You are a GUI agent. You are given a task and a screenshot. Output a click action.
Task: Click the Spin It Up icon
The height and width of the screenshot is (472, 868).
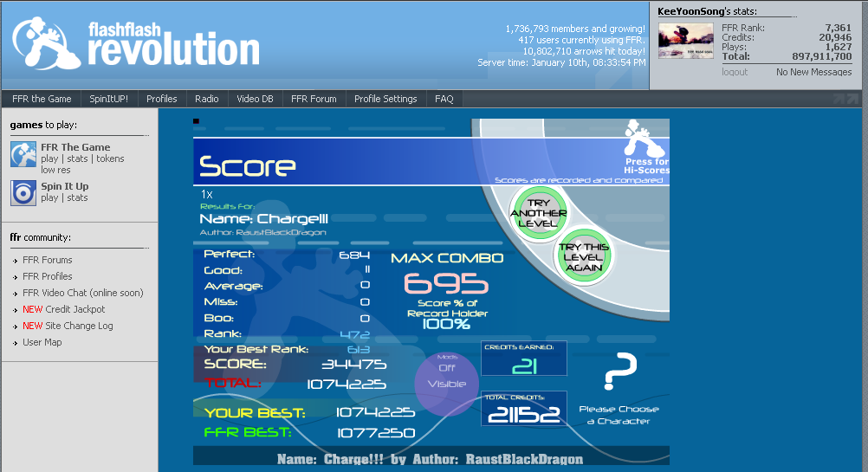pyautogui.click(x=23, y=192)
